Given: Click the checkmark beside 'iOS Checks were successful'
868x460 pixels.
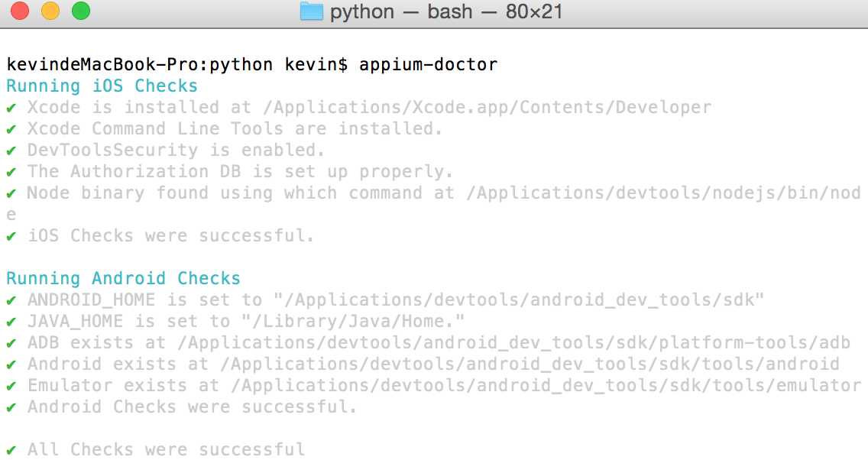Looking at the screenshot, I should coord(11,236).
